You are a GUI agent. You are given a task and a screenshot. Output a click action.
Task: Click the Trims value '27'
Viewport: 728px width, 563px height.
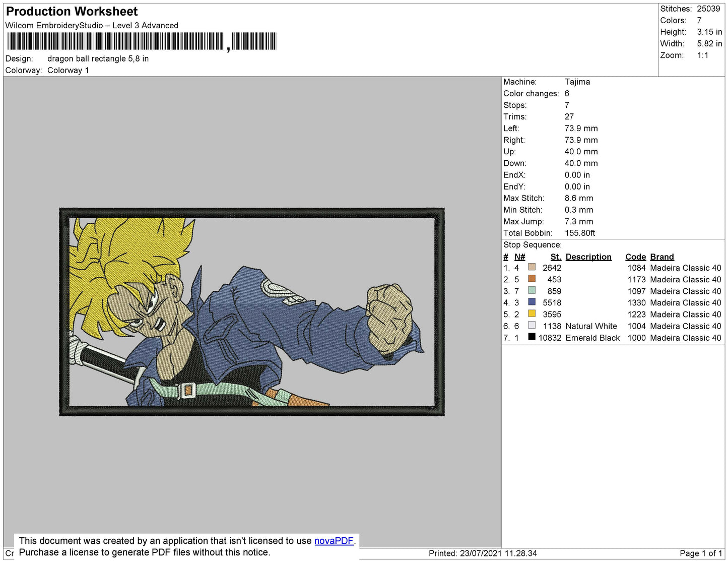569,117
